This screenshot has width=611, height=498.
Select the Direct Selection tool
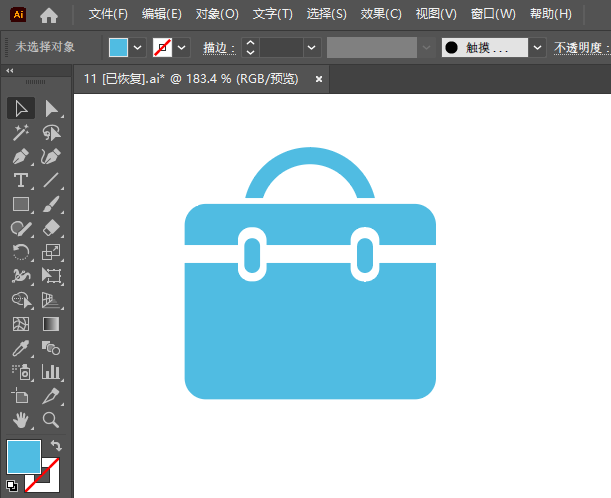click(51, 108)
